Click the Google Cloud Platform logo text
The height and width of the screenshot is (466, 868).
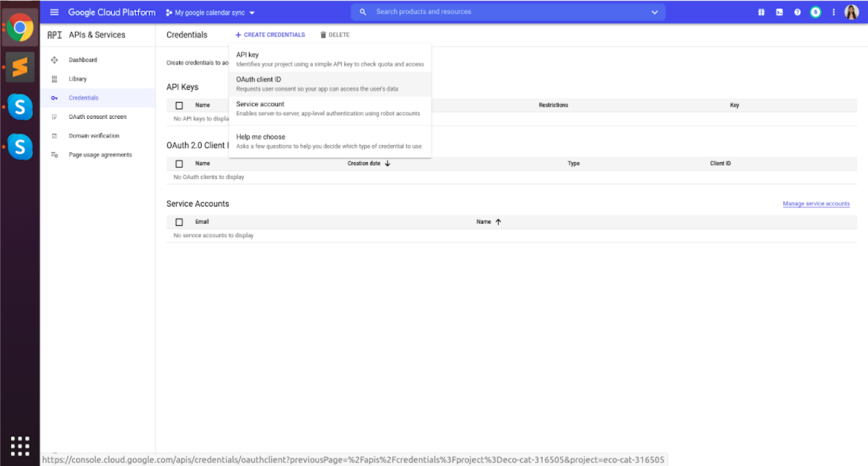[111, 12]
